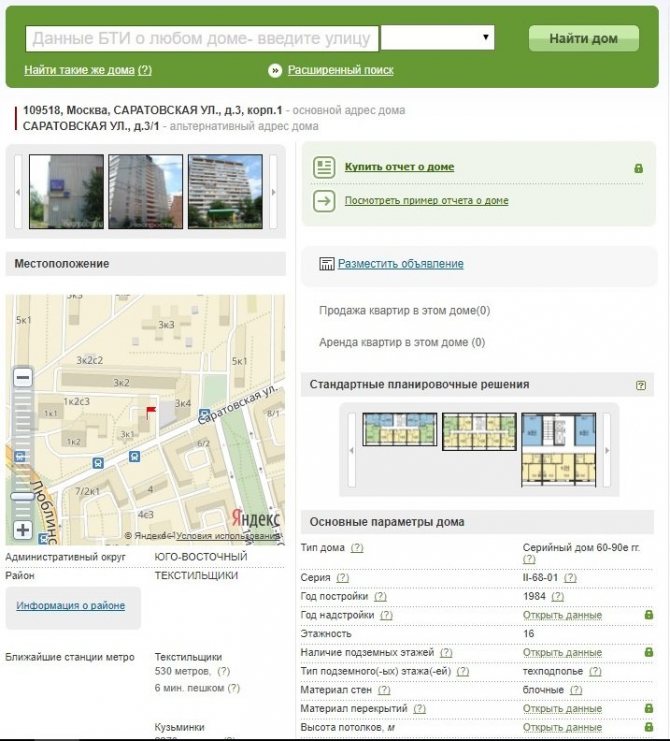This screenshot has width=670, height=741.
Task: Click help mark next to 6 мин. пешком
Action: [234, 688]
